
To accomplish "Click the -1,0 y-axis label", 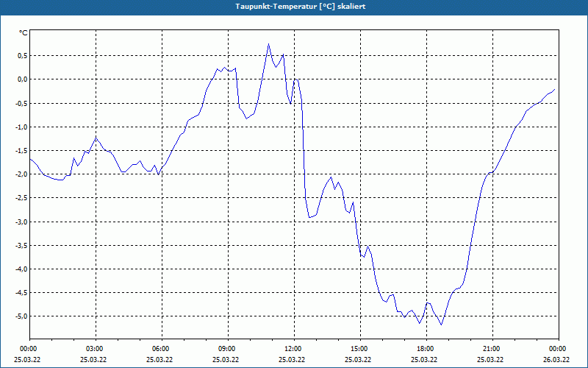I will coord(21,127).
